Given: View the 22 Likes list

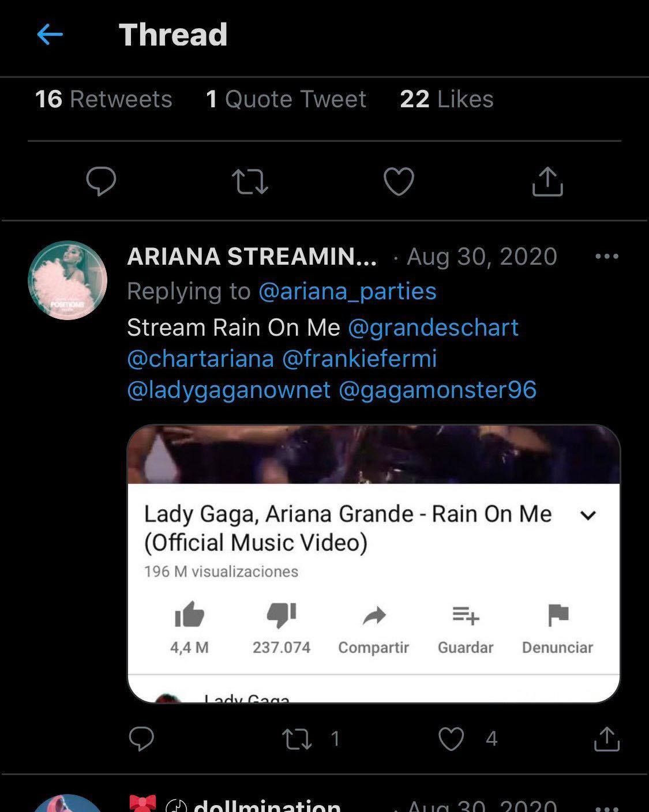Looking at the screenshot, I should [447, 99].
